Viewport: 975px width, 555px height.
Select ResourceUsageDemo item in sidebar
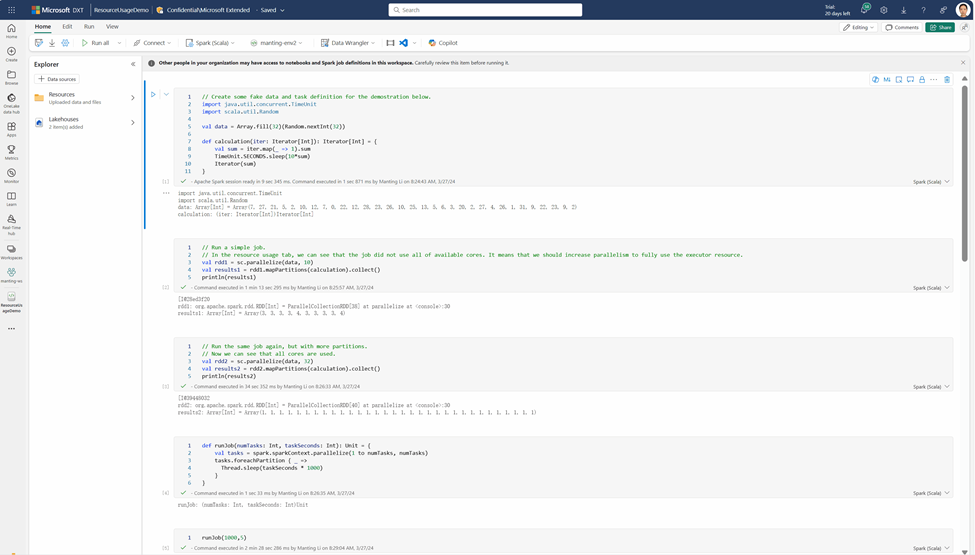[x=11, y=302]
